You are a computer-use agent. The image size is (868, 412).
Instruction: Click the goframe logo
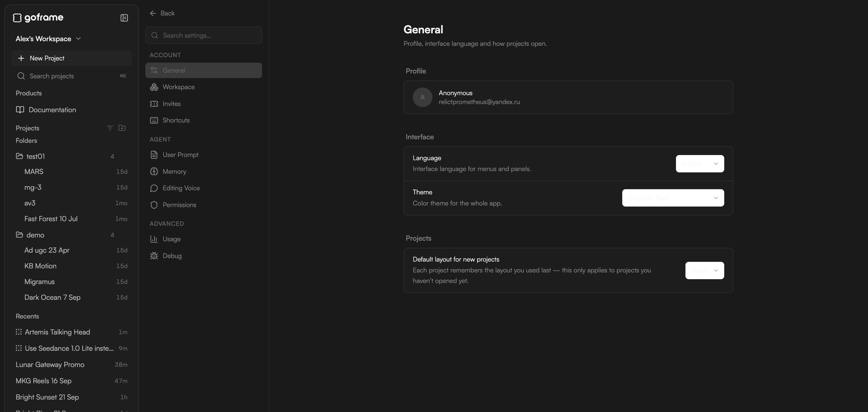point(38,18)
